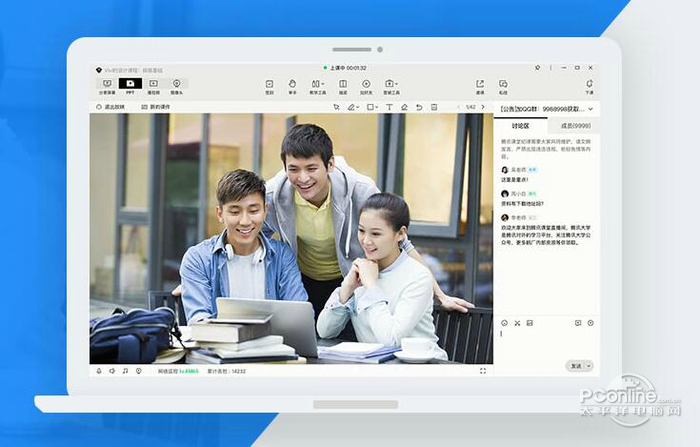
Task: Click the send (发送) button
Action: pos(576,366)
